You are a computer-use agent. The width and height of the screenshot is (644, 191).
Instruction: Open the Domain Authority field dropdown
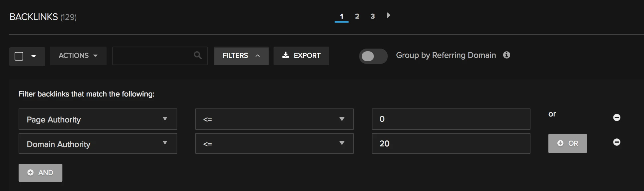coord(98,144)
